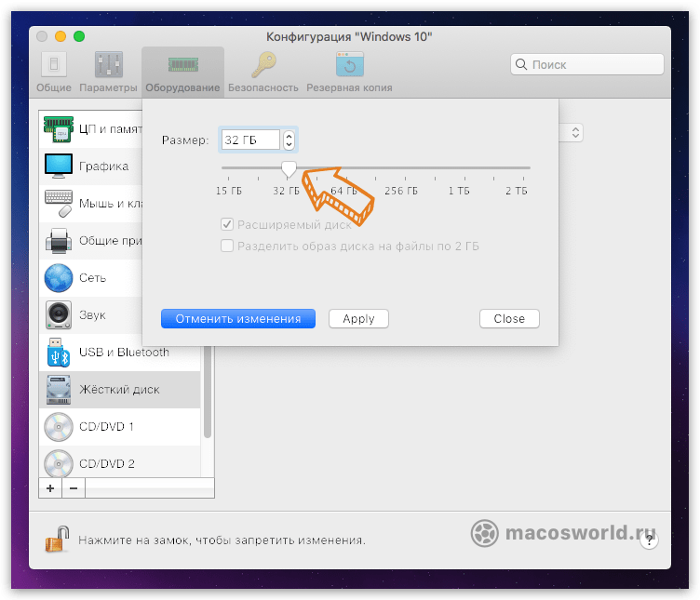Select the Звук list row
Image resolution: width=700 pixels, height=600 pixels.
coord(90,315)
